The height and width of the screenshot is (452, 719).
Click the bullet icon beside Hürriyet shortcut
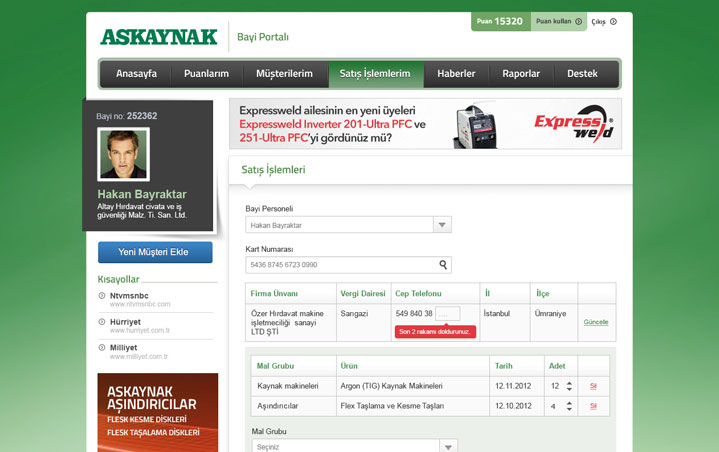[102, 322]
